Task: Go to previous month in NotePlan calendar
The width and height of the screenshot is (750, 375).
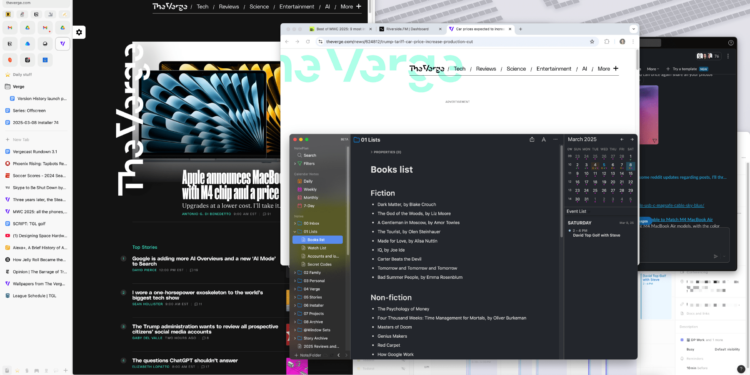Action: click(622, 139)
